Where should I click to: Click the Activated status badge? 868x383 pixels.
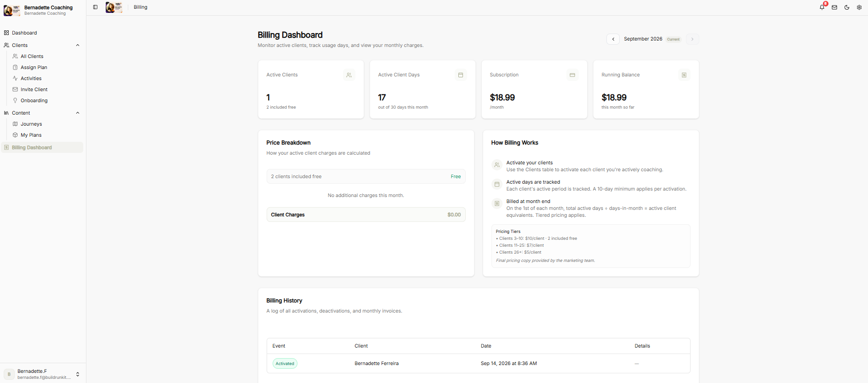285,364
